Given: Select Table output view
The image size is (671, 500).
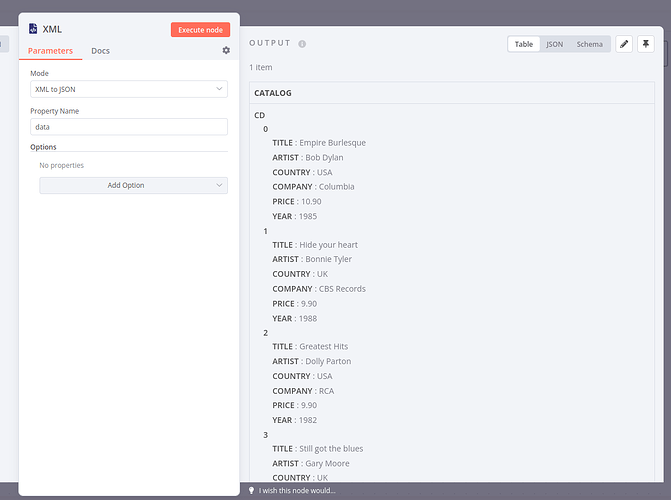Looking at the screenshot, I should 524,44.
